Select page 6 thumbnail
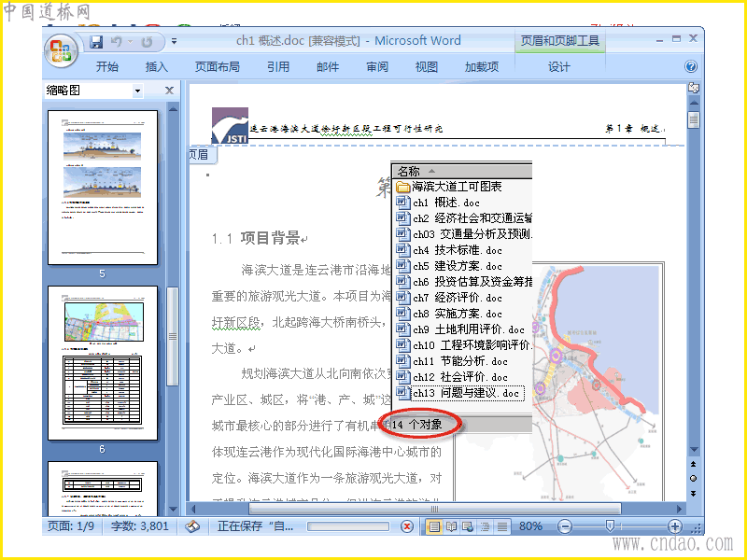747x560 pixels. coord(103,363)
